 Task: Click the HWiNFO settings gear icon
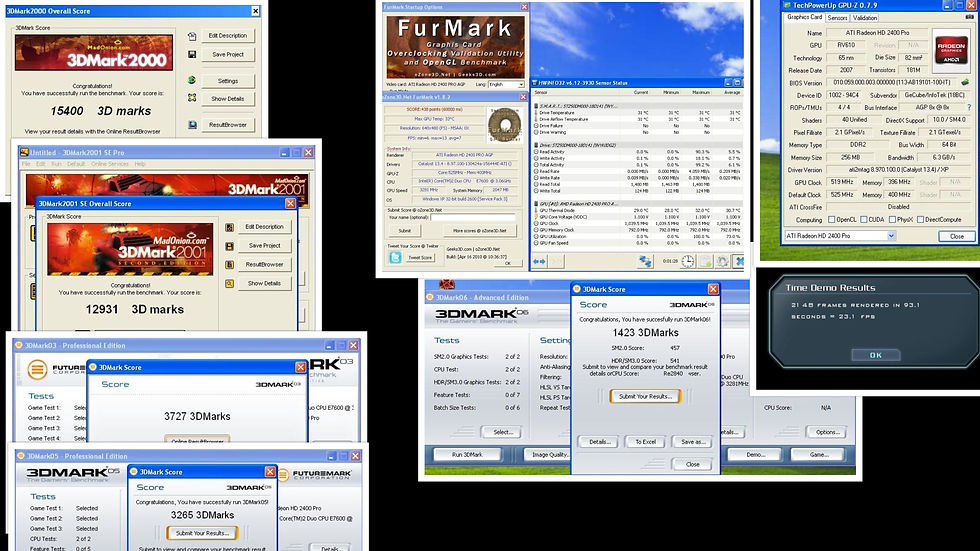point(722,262)
